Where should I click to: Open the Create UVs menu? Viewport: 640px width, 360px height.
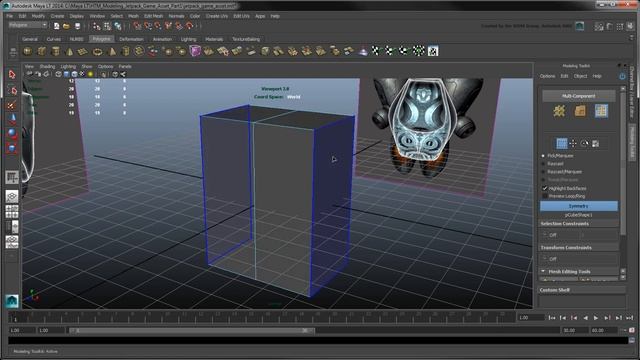pyautogui.click(x=216, y=16)
